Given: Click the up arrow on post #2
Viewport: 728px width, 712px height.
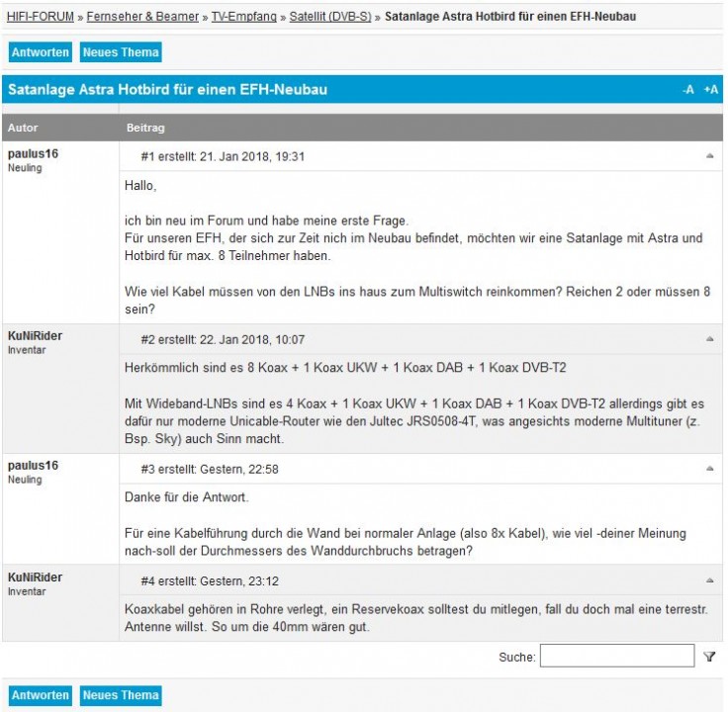Looking at the screenshot, I should (x=709, y=339).
